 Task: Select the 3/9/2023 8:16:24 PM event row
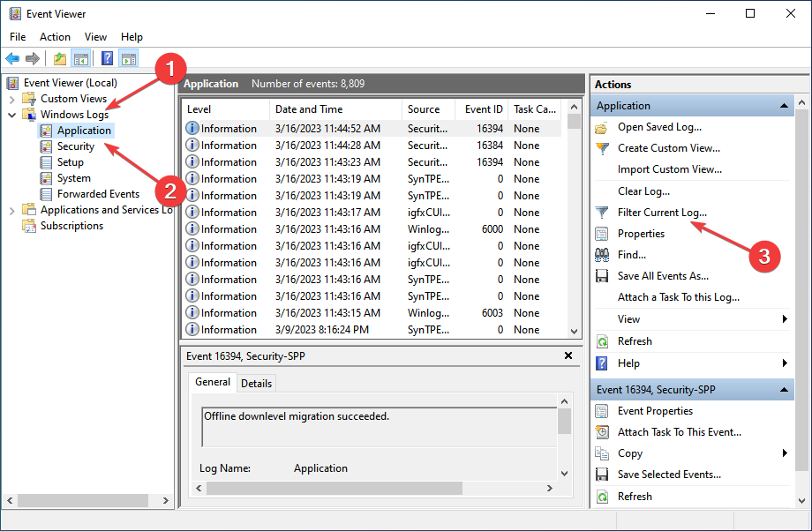pyautogui.click(x=372, y=330)
